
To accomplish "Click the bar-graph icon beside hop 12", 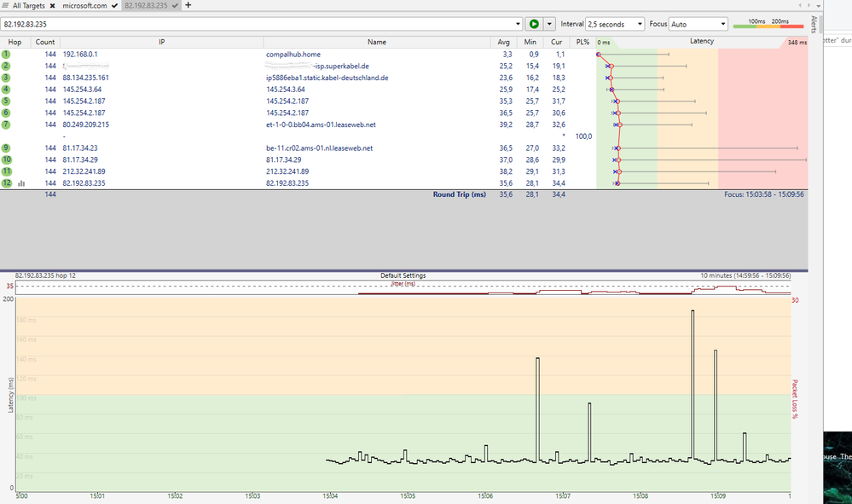I will point(21,182).
